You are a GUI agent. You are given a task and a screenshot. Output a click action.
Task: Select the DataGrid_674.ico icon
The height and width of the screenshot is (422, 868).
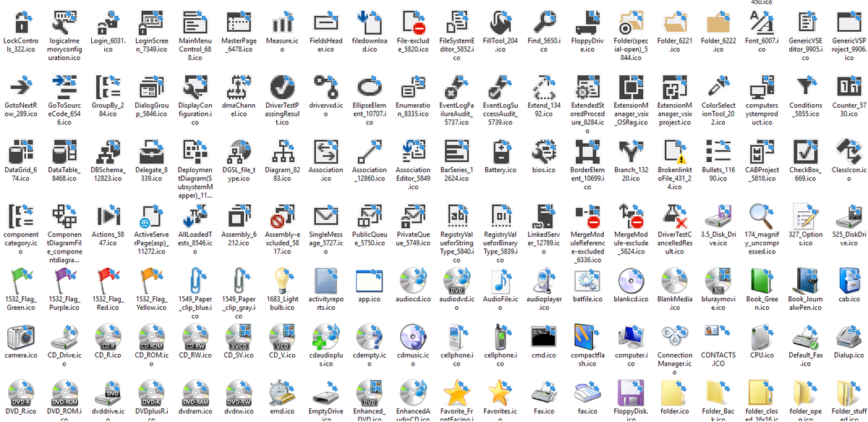coord(22,151)
